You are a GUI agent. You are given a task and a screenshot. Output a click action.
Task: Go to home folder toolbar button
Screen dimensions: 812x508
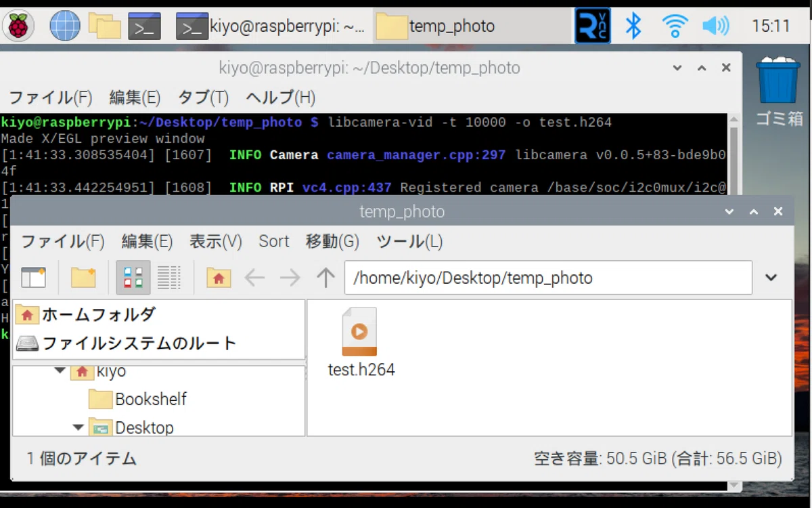click(219, 277)
